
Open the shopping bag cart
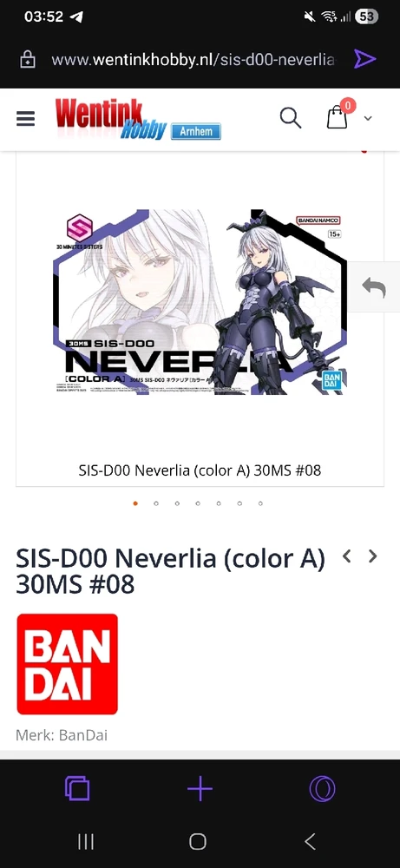coord(337,118)
